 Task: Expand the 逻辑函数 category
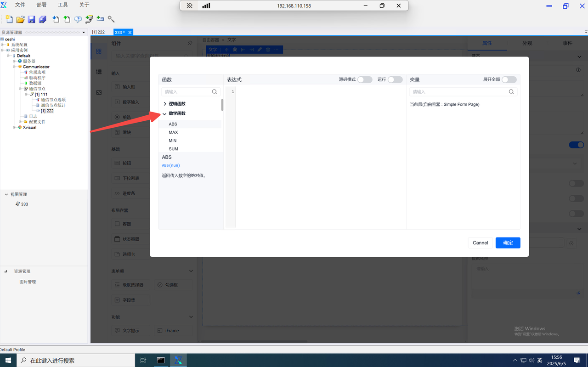165,104
